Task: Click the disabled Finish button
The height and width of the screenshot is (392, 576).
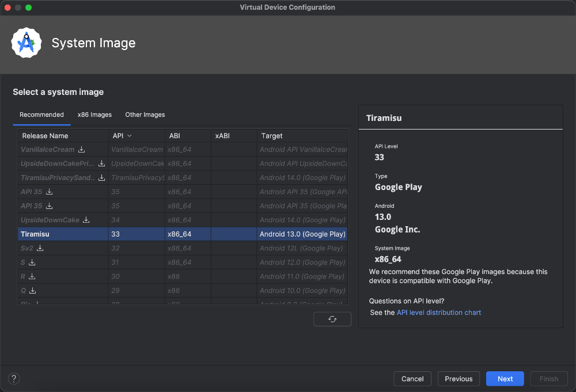Action: click(x=549, y=379)
